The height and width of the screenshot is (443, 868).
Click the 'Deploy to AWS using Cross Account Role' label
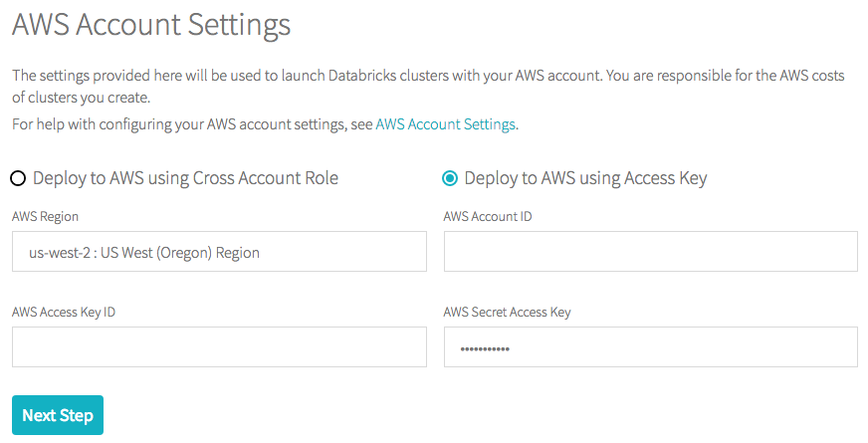185,178
